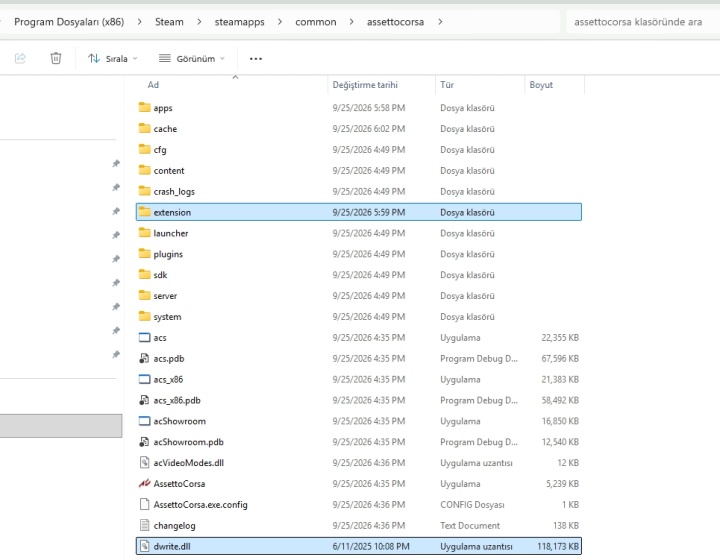Image resolution: width=720 pixels, height=560 pixels.
Task: Select the apps folder icon
Action: (145, 107)
